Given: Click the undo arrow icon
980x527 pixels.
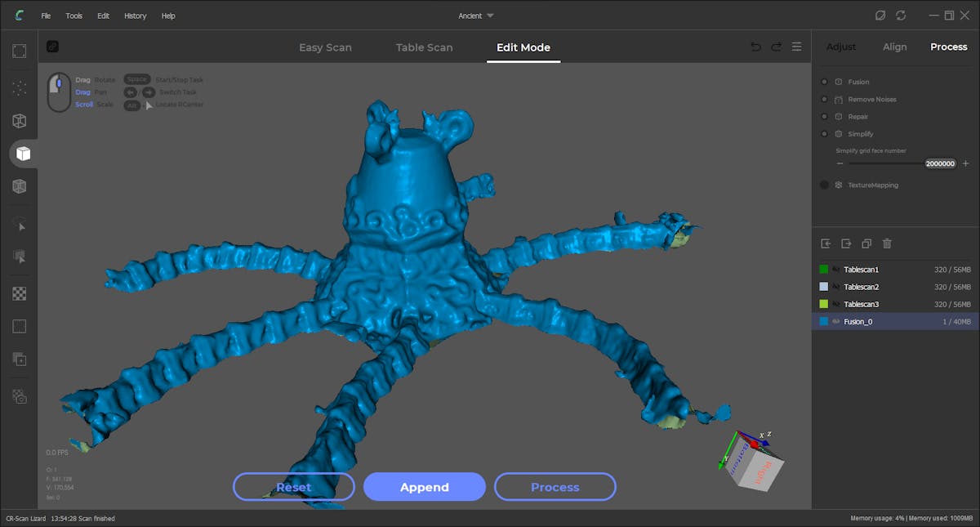Looking at the screenshot, I should (x=755, y=47).
